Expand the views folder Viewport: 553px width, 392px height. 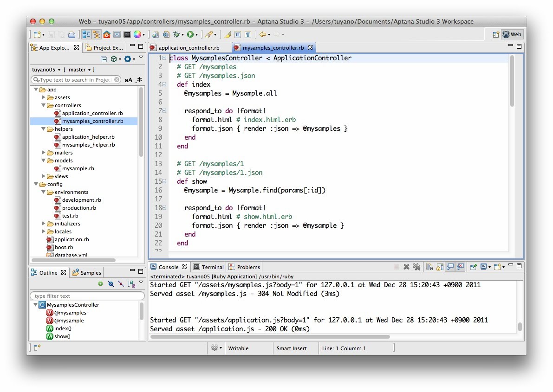[44, 176]
